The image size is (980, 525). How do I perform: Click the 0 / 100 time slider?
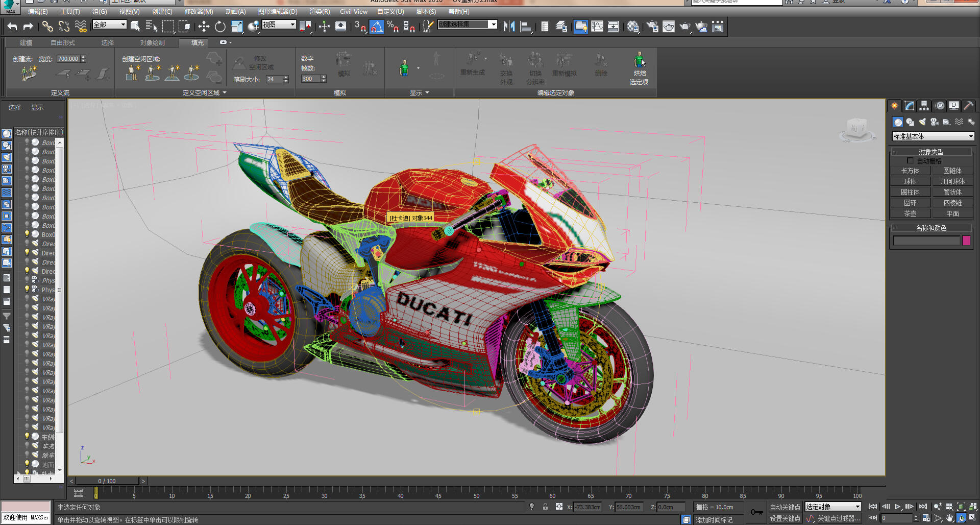[x=107, y=481]
